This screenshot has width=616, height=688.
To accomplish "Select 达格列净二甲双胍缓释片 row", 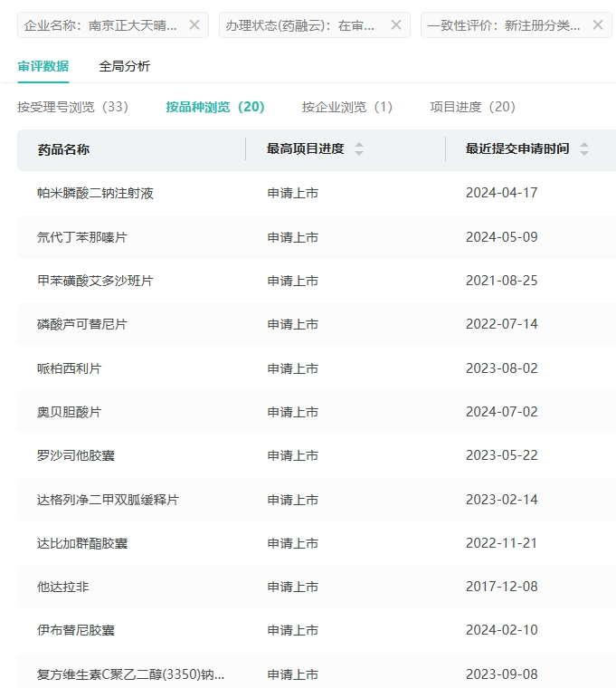I will [108, 500].
